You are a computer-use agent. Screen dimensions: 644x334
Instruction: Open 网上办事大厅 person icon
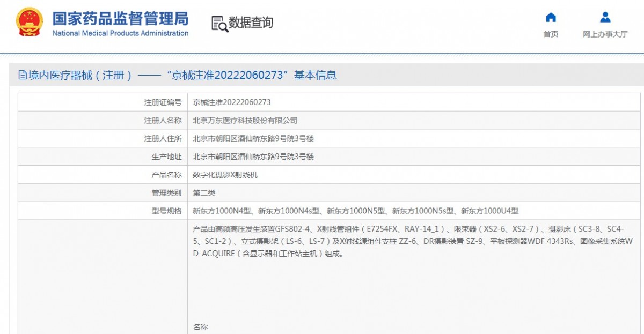605,17
